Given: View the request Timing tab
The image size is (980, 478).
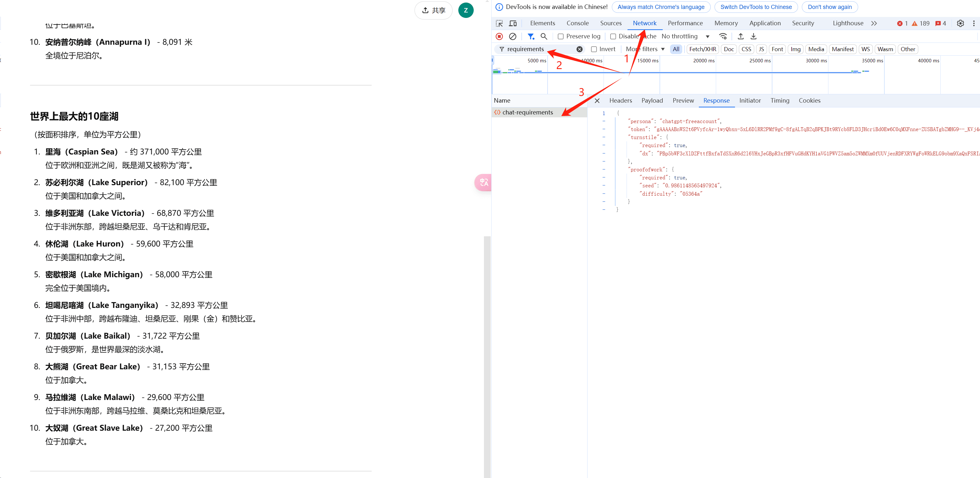Looking at the screenshot, I should coord(779,101).
